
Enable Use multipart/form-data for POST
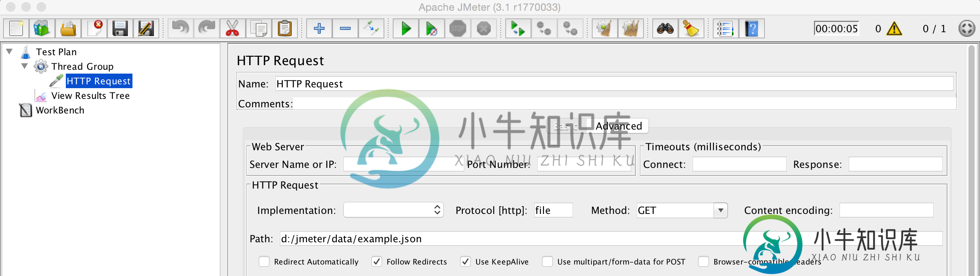(547, 261)
